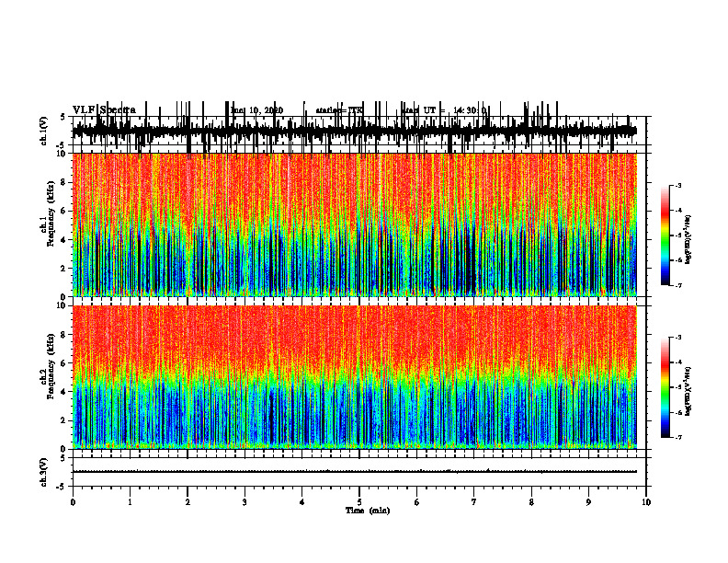Viewport: 728px width, 563px height.
Task: Click the "-7" label on ch.2 color bar
Action: coord(678,438)
